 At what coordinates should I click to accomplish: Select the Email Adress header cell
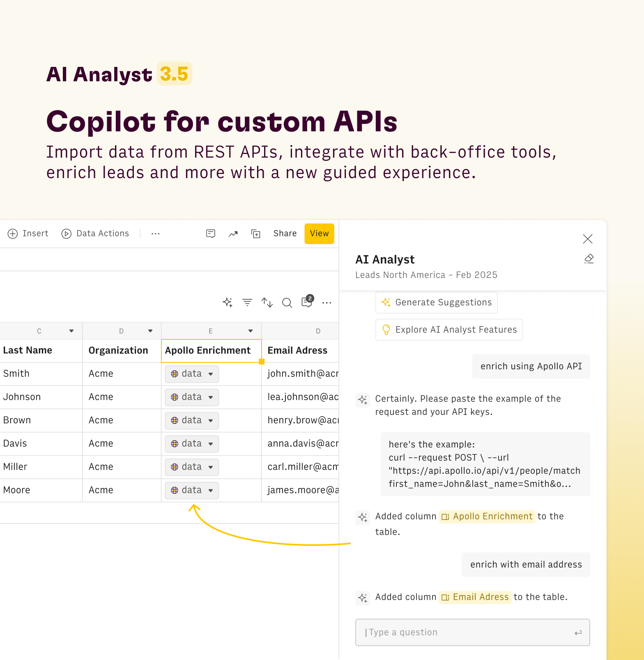300,351
